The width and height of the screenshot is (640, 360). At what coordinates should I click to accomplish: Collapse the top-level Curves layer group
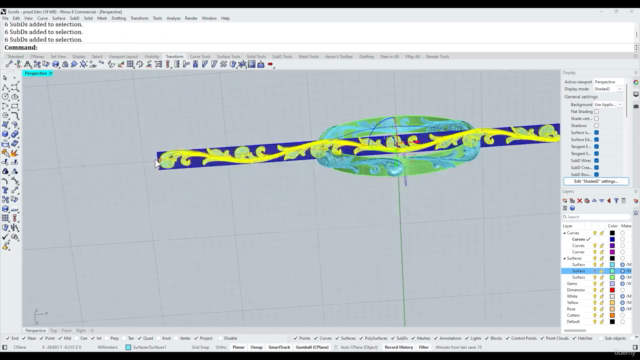coord(565,233)
